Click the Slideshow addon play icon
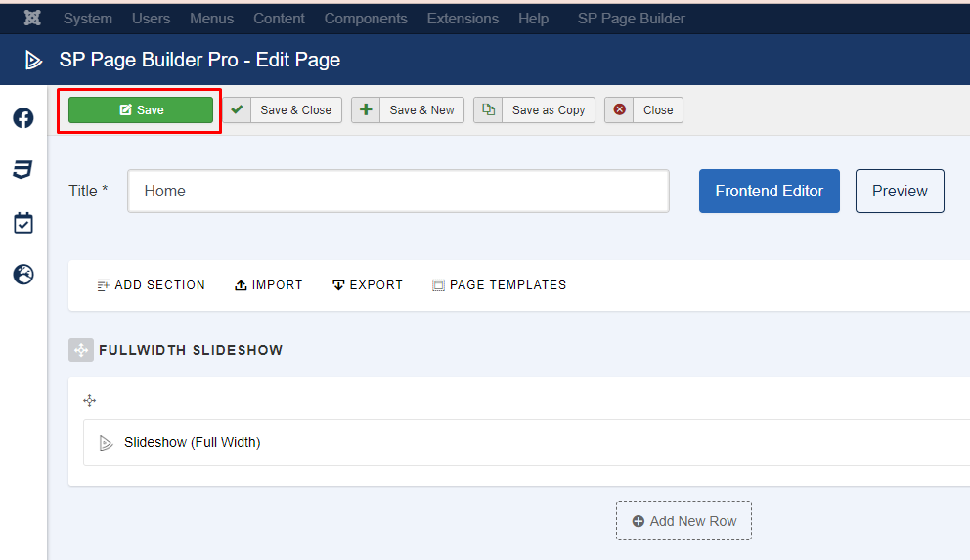This screenshot has width=970, height=560. [106, 443]
